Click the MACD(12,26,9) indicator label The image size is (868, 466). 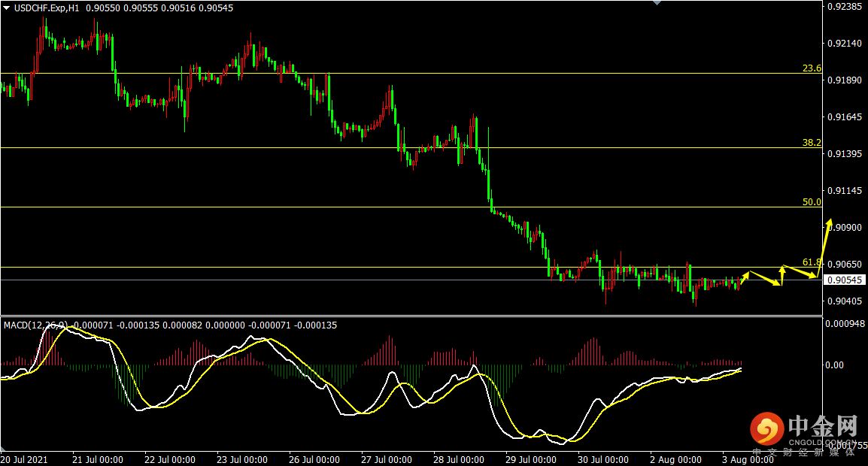pos(35,325)
